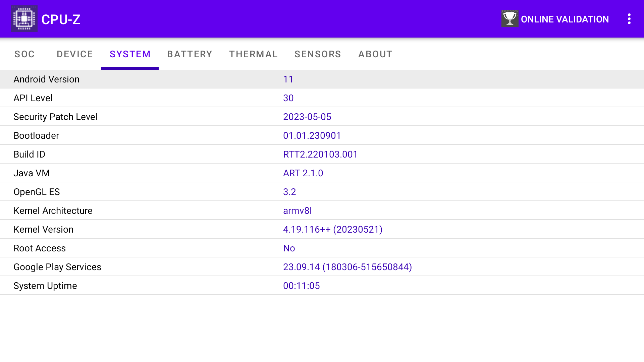644x362 pixels.
Task: Click OpenGL ES value 3.2
Action: (x=289, y=192)
